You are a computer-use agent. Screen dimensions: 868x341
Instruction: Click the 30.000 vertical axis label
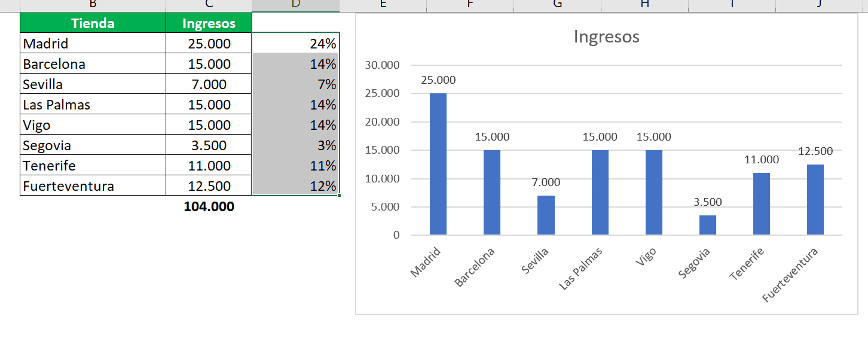click(x=381, y=65)
